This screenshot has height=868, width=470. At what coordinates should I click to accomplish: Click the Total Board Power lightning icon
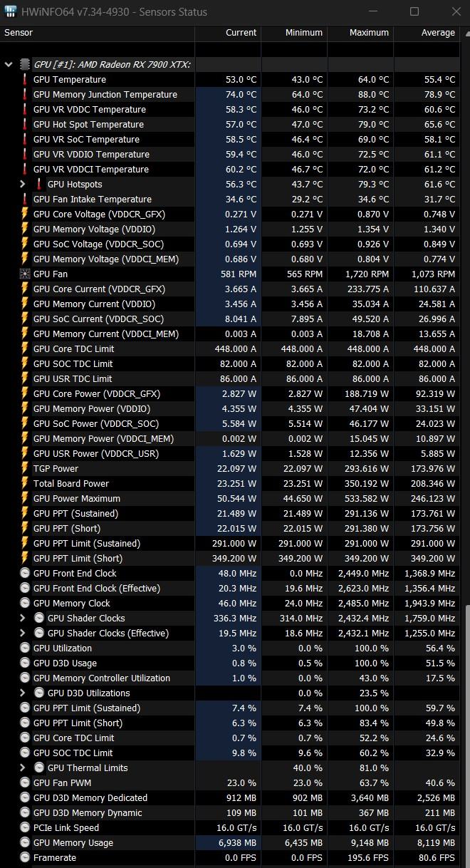25,483
